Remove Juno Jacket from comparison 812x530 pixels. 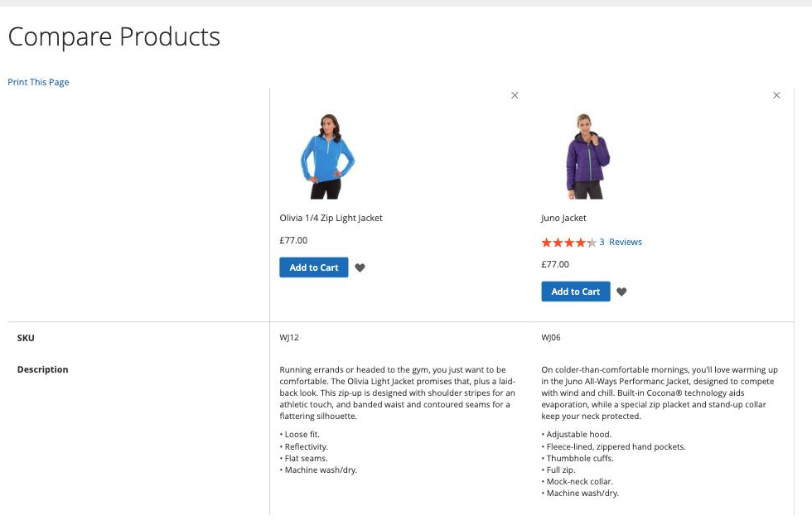776,95
